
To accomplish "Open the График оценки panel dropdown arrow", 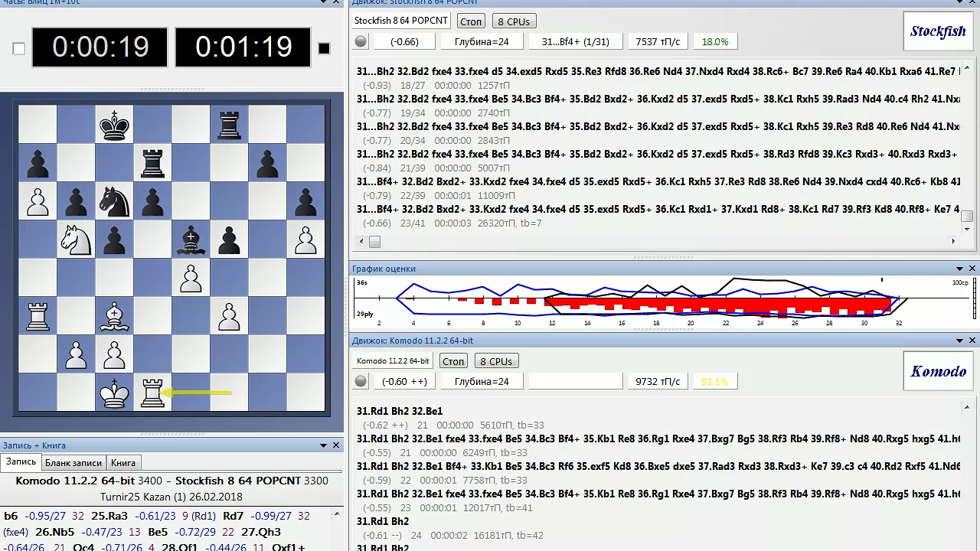I will point(960,269).
